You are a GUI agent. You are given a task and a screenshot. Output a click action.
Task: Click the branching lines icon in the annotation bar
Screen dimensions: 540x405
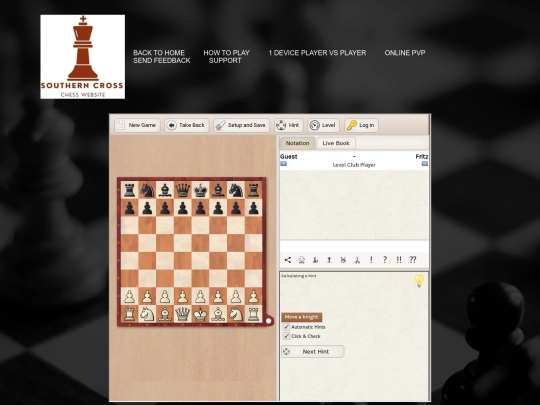click(x=357, y=260)
